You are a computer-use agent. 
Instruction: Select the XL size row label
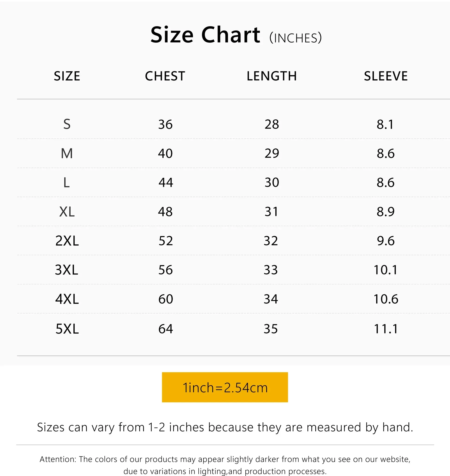[67, 212]
